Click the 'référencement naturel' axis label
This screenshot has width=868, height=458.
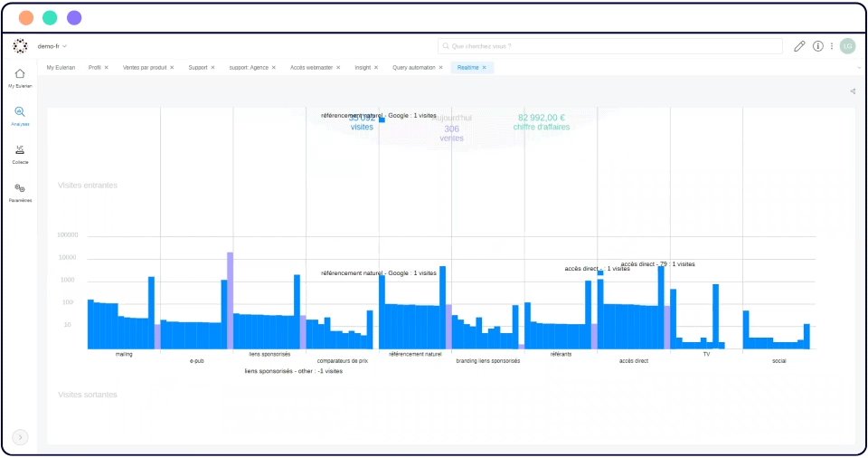(x=415, y=354)
